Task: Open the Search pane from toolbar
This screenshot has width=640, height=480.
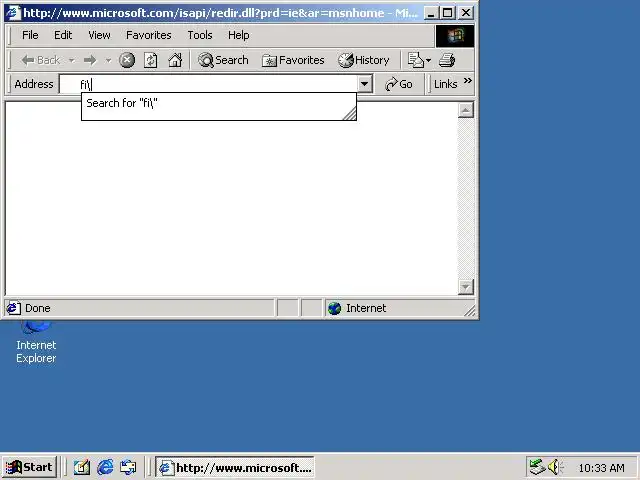Action: [223, 60]
